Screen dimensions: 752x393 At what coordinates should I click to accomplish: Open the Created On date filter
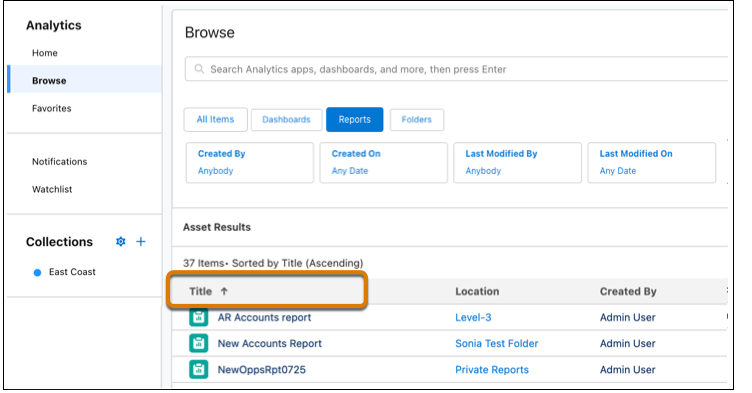pyautogui.click(x=383, y=162)
